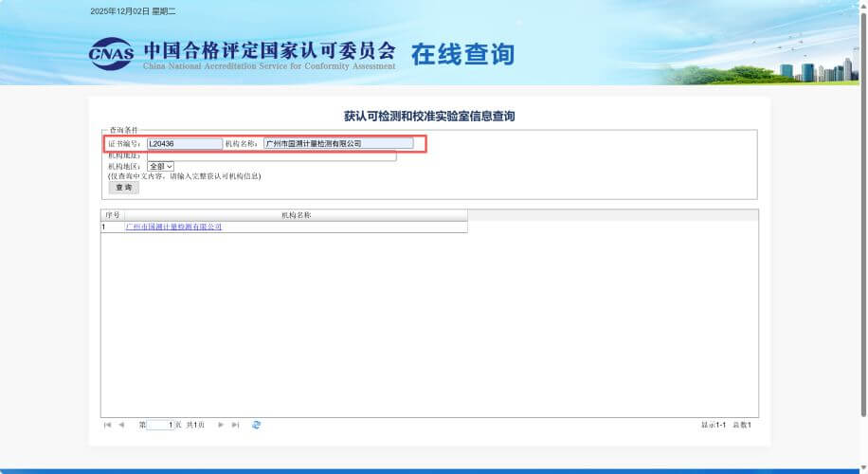
Task: Click the 在线查询 header title
Action: [461, 54]
